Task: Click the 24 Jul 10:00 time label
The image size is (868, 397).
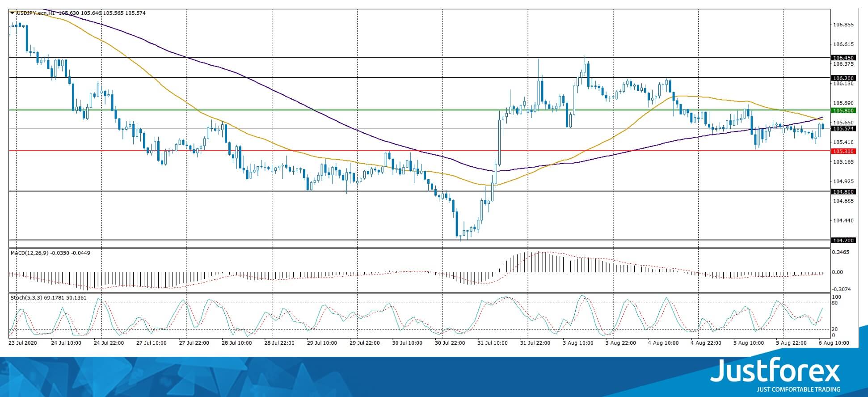Action: pyautogui.click(x=66, y=343)
